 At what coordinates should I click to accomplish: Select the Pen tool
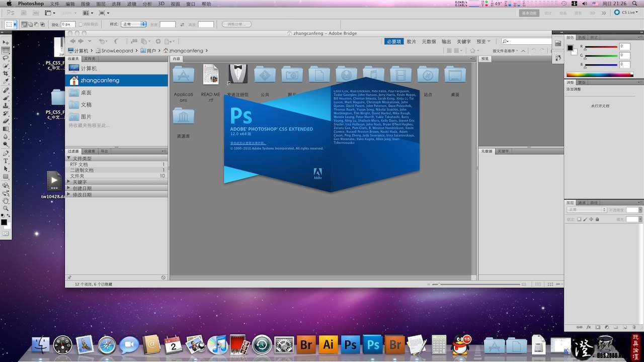(6, 153)
